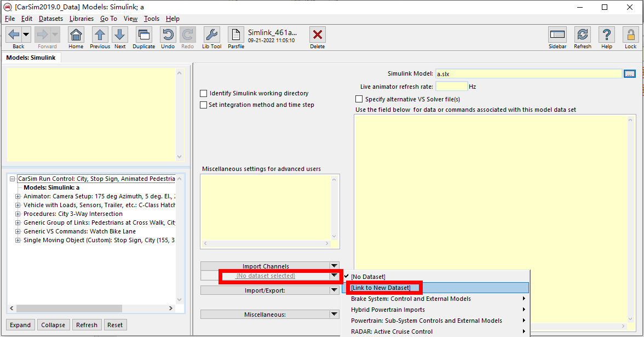
Task: Click the tree Refresh button below
Action: click(x=87, y=324)
